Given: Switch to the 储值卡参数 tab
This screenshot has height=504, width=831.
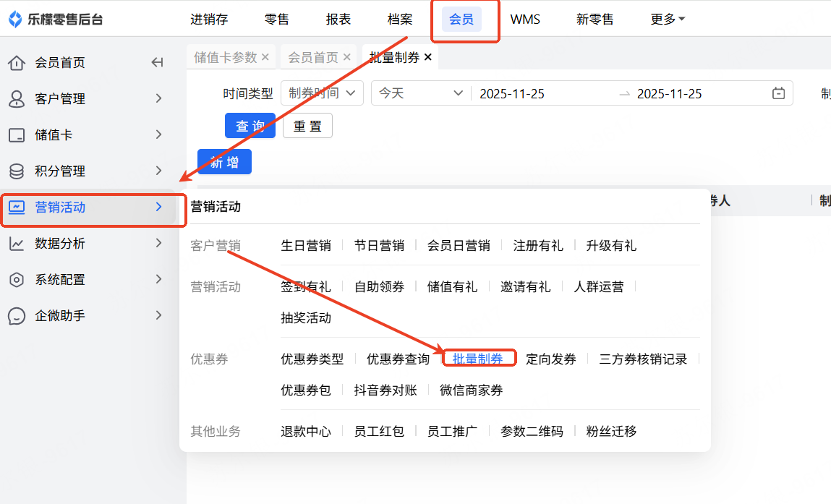Looking at the screenshot, I should (x=225, y=56).
